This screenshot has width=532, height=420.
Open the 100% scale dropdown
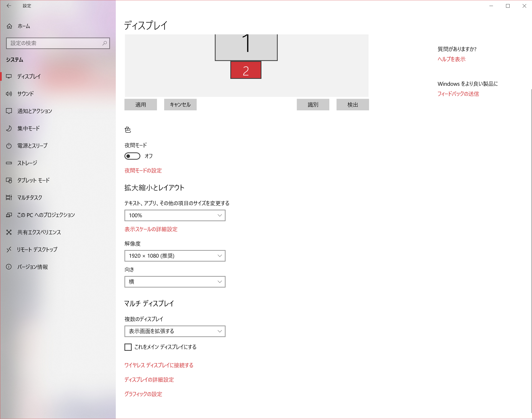(x=175, y=215)
